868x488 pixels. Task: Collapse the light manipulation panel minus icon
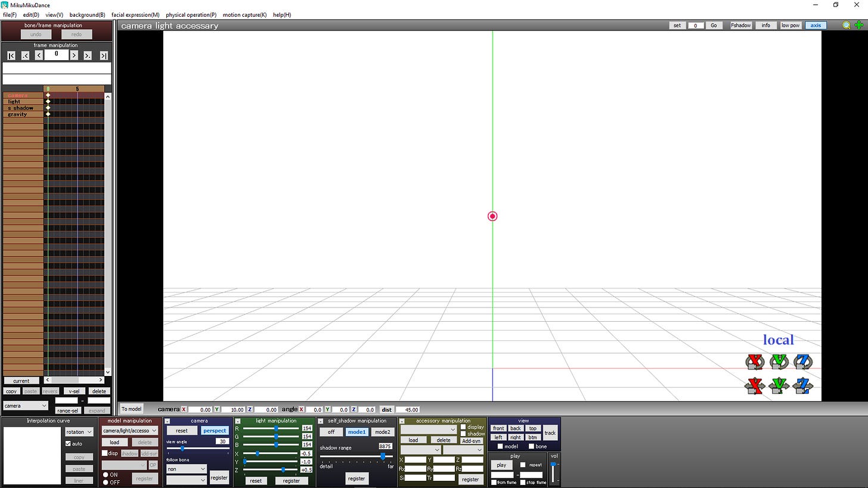point(238,421)
